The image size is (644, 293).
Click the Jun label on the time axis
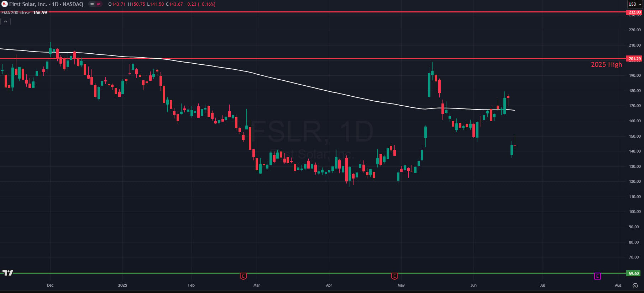point(473,285)
